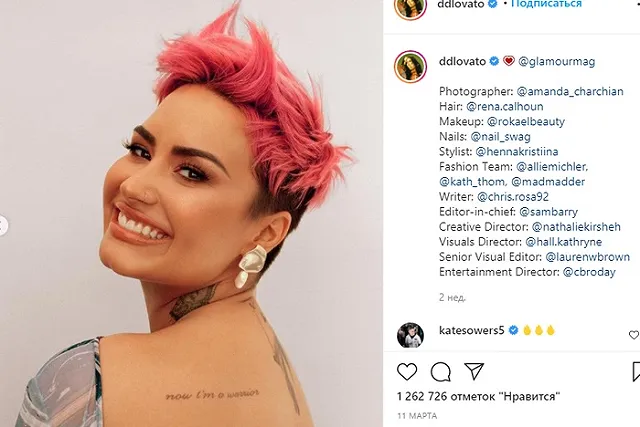Click ddlovato header profile avatar
The image size is (640, 427).
[411, 6]
